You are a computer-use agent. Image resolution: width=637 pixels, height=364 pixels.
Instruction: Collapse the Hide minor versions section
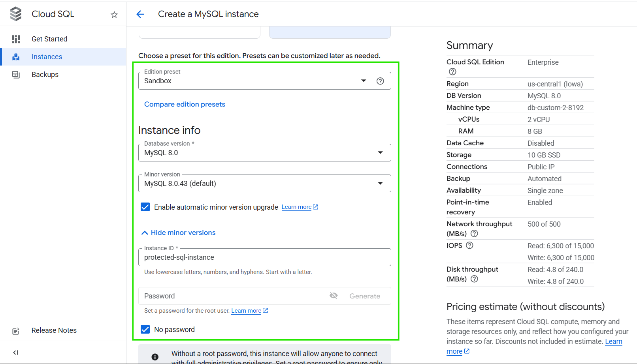[178, 233]
